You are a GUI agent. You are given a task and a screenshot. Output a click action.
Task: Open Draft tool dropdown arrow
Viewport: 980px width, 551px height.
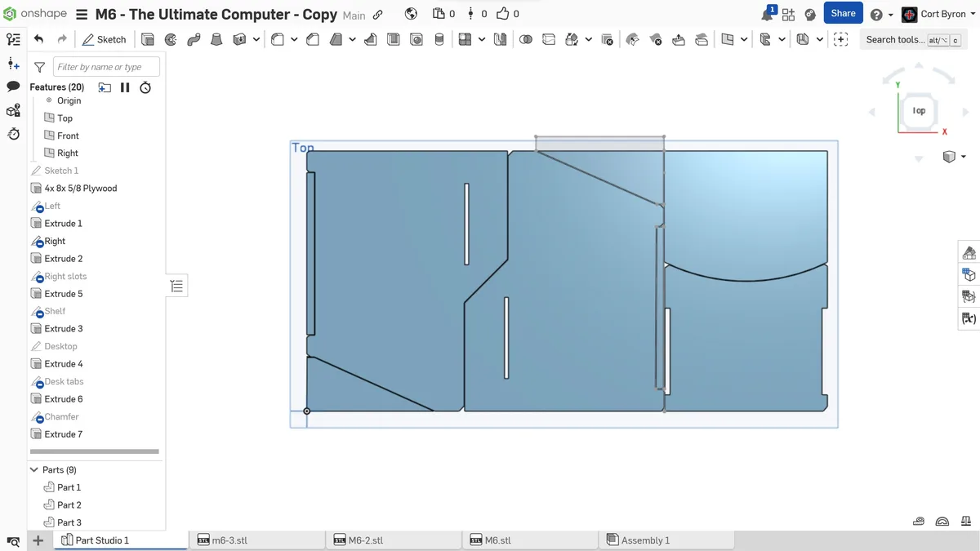click(351, 39)
